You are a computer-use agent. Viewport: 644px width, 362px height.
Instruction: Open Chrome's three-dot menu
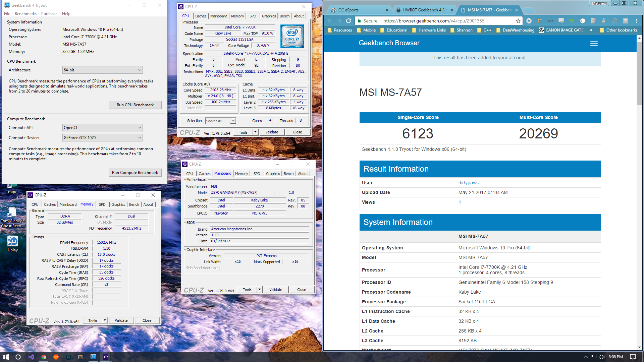click(x=636, y=21)
